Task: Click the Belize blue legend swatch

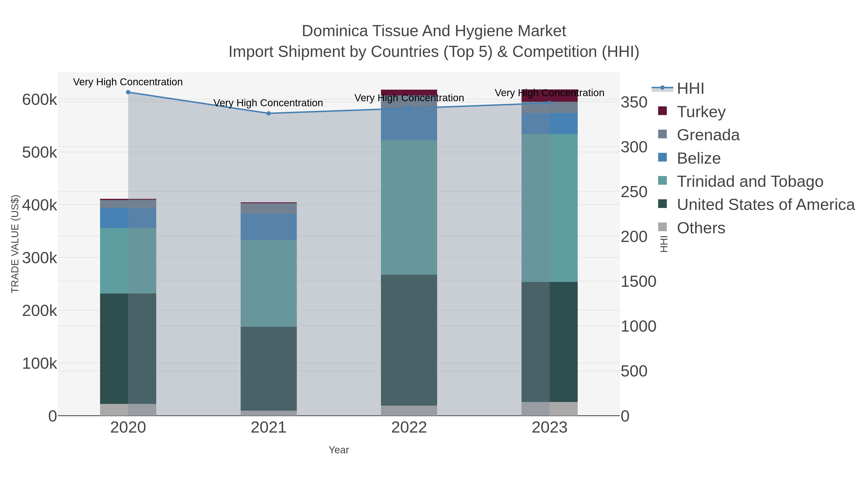Action: click(663, 157)
